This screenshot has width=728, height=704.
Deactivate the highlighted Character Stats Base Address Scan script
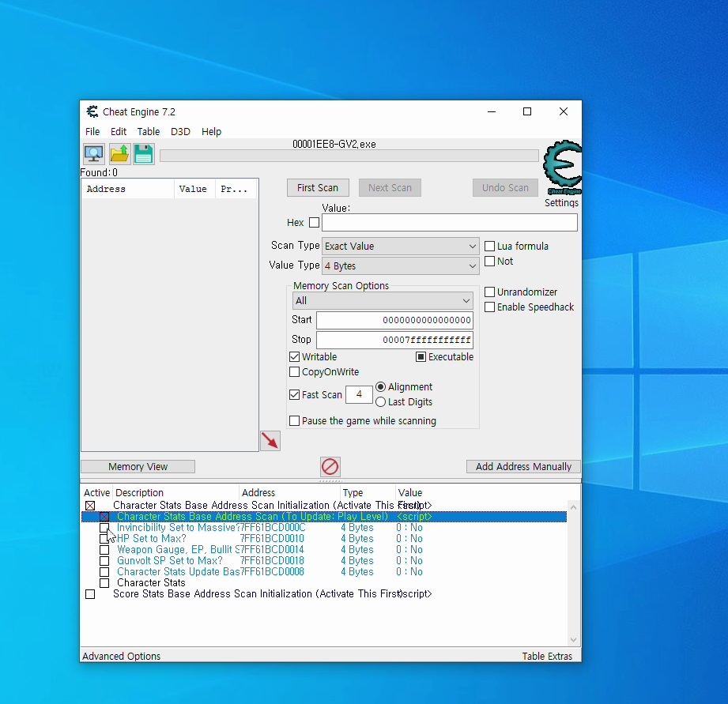click(104, 517)
